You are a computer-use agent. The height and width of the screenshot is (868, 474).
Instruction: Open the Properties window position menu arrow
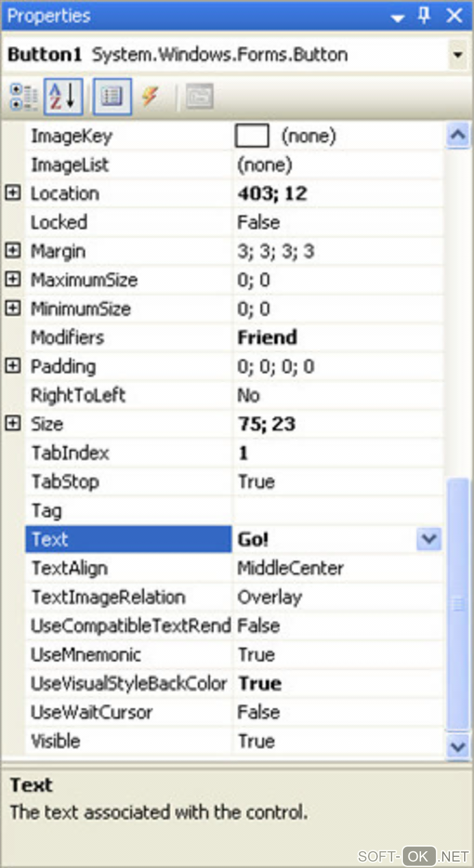coord(398,18)
